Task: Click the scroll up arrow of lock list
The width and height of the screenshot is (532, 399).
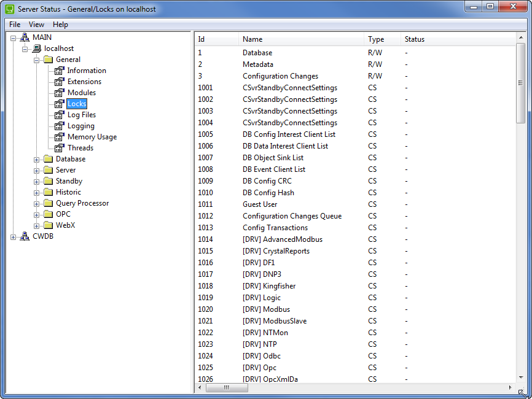Action: point(521,37)
